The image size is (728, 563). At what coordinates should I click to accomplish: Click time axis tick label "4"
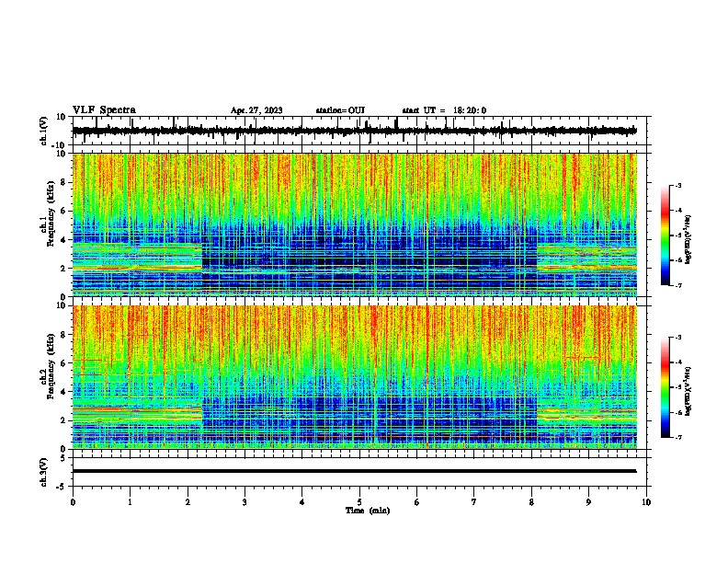tap(302, 502)
